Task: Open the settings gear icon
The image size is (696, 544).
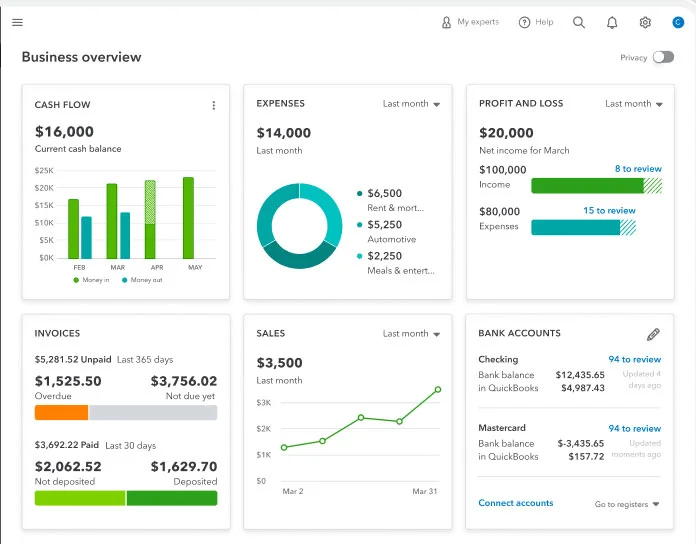Action: pos(645,22)
